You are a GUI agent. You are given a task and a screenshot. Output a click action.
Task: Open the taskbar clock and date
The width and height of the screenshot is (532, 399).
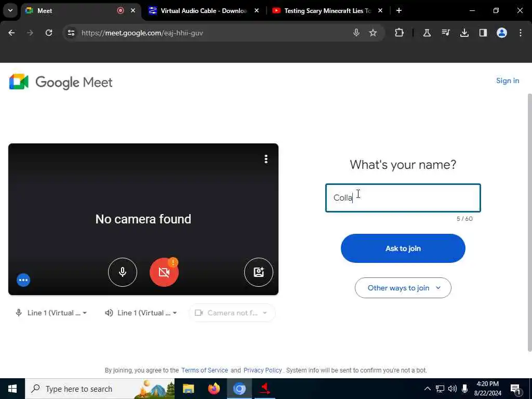(487, 389)
